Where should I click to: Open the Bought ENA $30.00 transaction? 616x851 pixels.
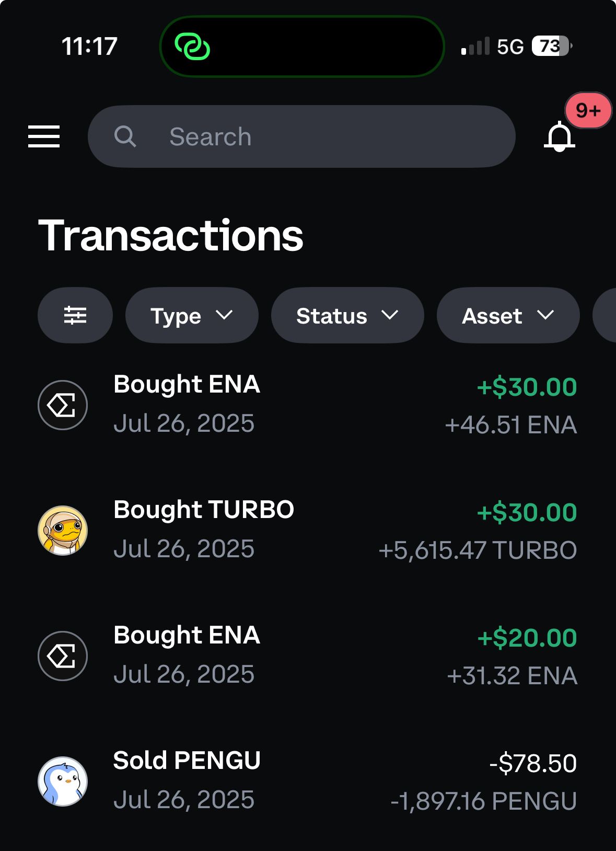pyautogui.click(x=308, y=405)
